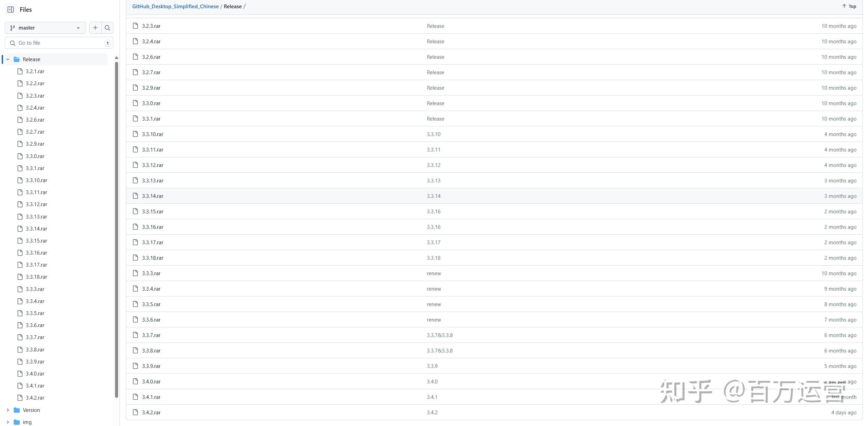Screen dimensions: 868x426
Task: Open the 3.3.7&3.3.8 commit message link
Action: [x=439, y=335]
